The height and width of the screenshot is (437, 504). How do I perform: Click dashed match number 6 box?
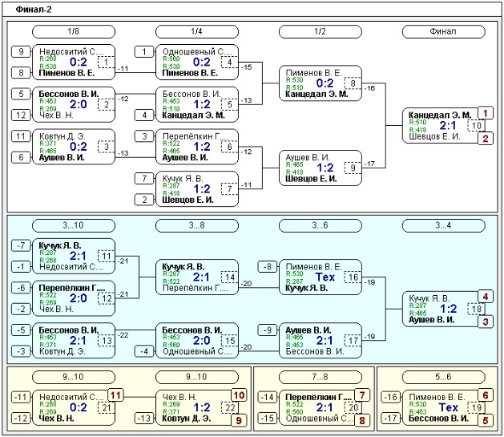click(229, 147)
